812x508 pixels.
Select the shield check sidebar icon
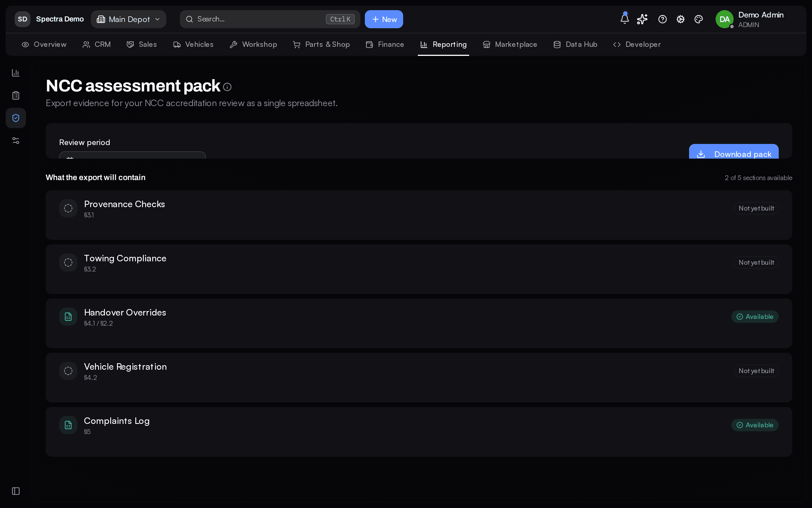[x=16, y=118]
